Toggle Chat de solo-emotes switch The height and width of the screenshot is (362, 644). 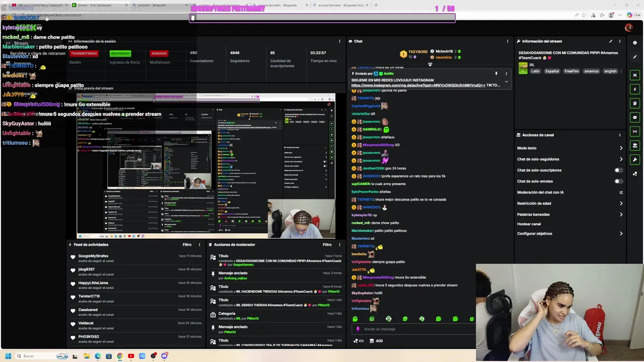[618, 181]
